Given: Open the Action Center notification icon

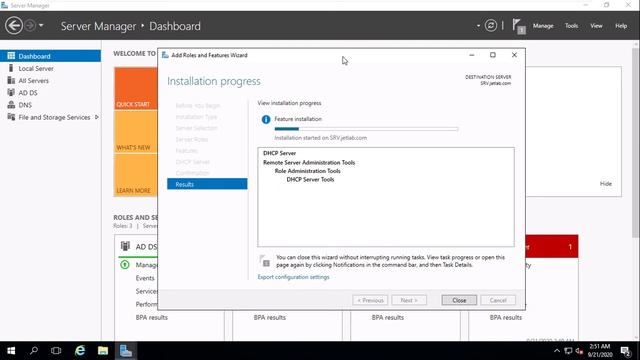Looking at the screenshot, I should pyautogui.click(x=625, y=351).
